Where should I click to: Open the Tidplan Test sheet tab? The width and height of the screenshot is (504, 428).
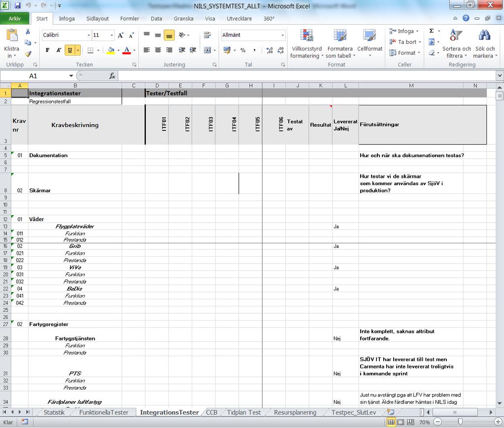[244, 413]
